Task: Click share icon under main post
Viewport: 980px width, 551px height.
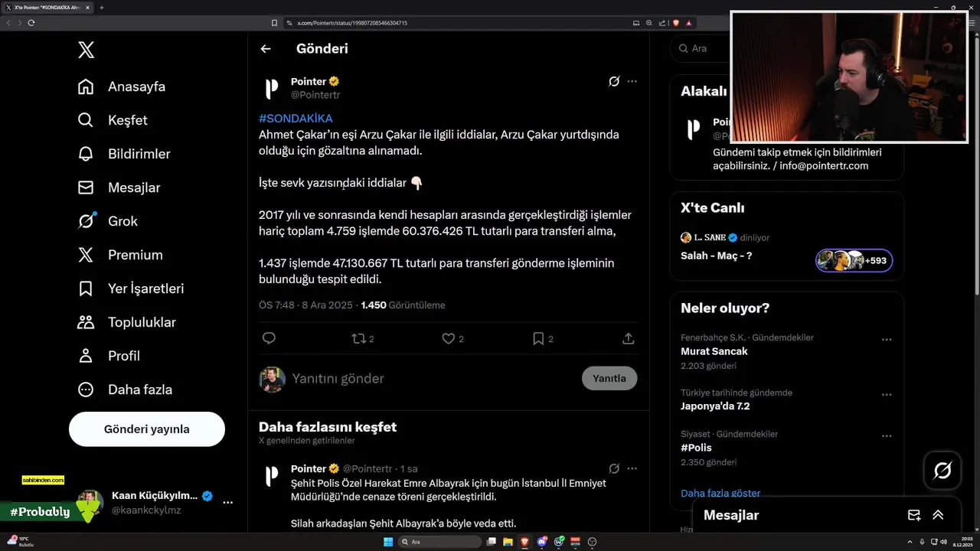Action: tap(628, 338)
